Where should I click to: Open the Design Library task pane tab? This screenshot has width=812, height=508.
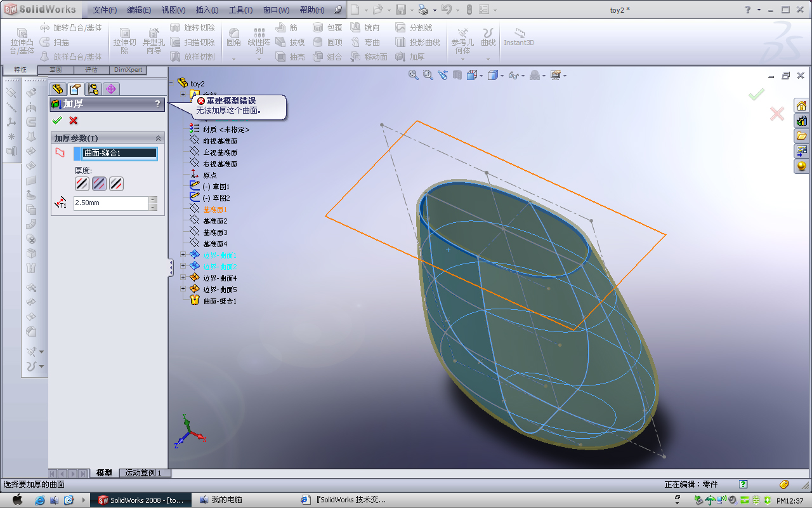(802, 121)
